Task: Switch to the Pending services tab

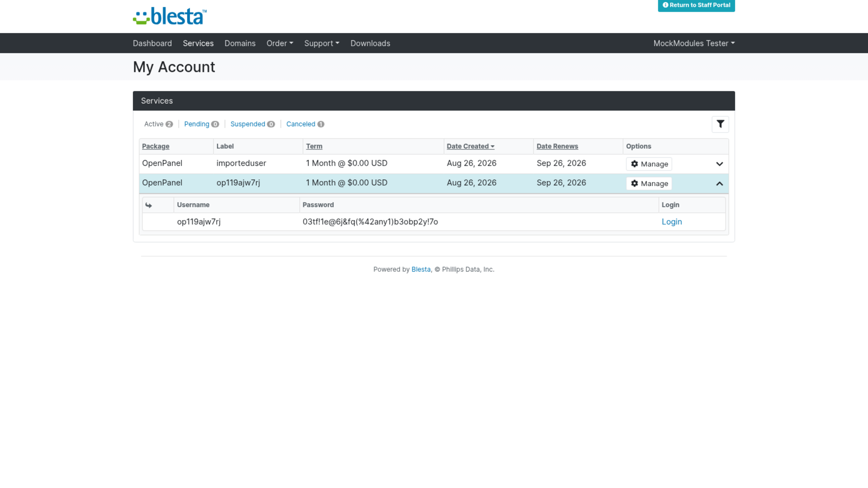Action: [x=201, y=124]
